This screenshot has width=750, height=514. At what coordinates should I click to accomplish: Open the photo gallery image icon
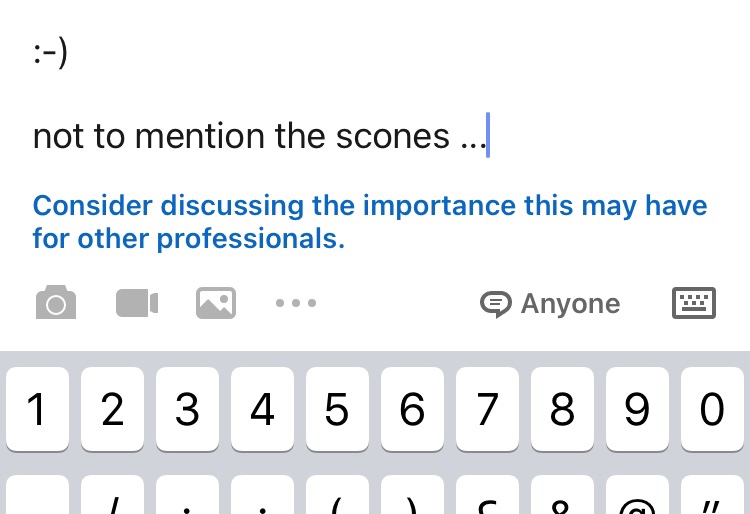[216, 303]
